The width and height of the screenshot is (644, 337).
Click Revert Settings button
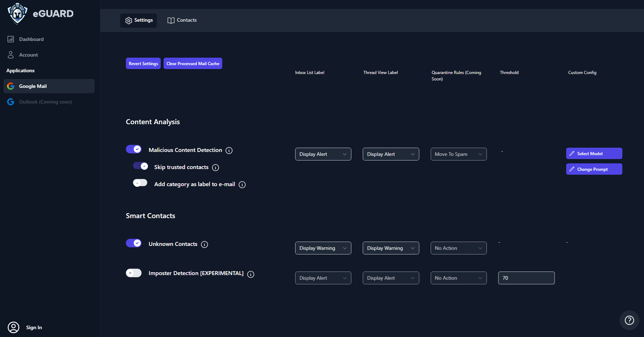pos(143,63)
